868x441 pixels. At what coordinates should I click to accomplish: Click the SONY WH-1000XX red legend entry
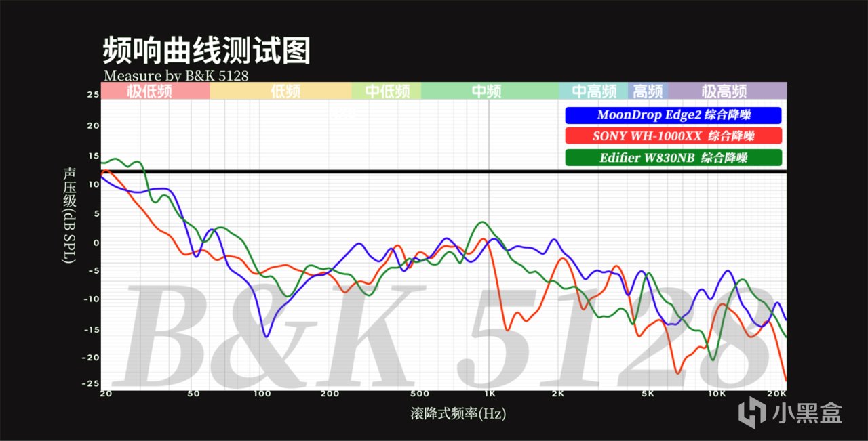point(673,135)
